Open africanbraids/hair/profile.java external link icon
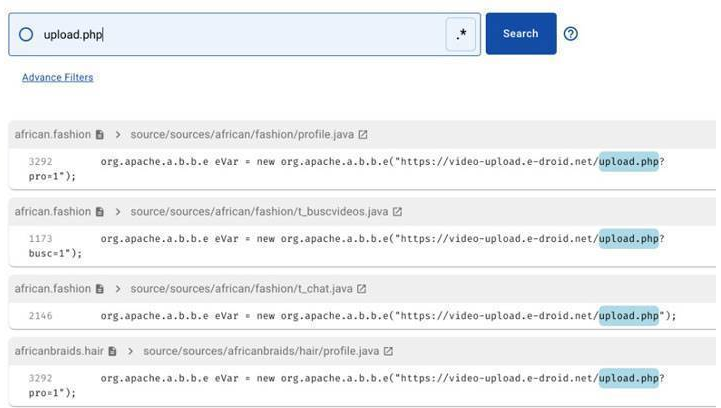721x408 pixels. tap(388, 351)
